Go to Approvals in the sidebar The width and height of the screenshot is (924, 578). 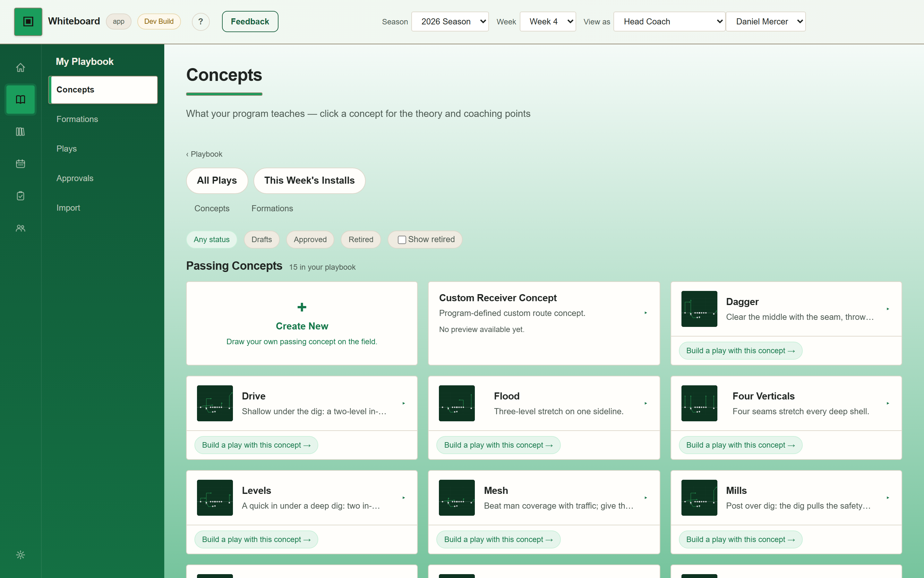103,178
